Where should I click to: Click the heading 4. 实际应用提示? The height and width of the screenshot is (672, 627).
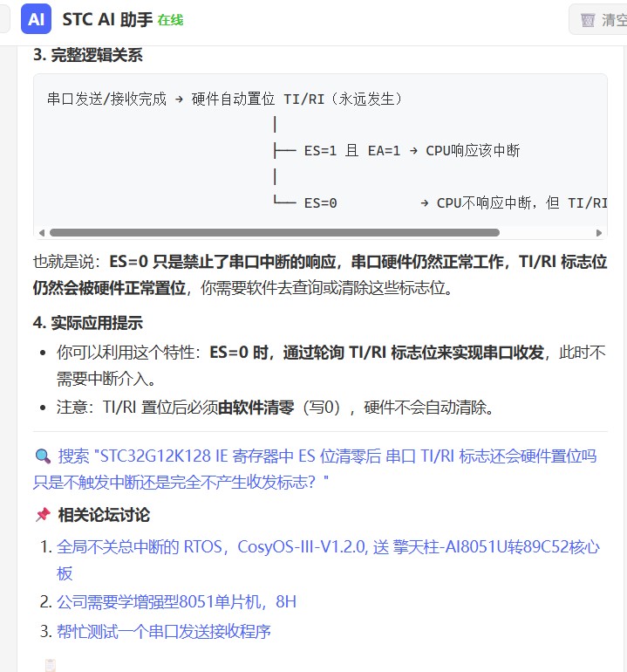88,323
